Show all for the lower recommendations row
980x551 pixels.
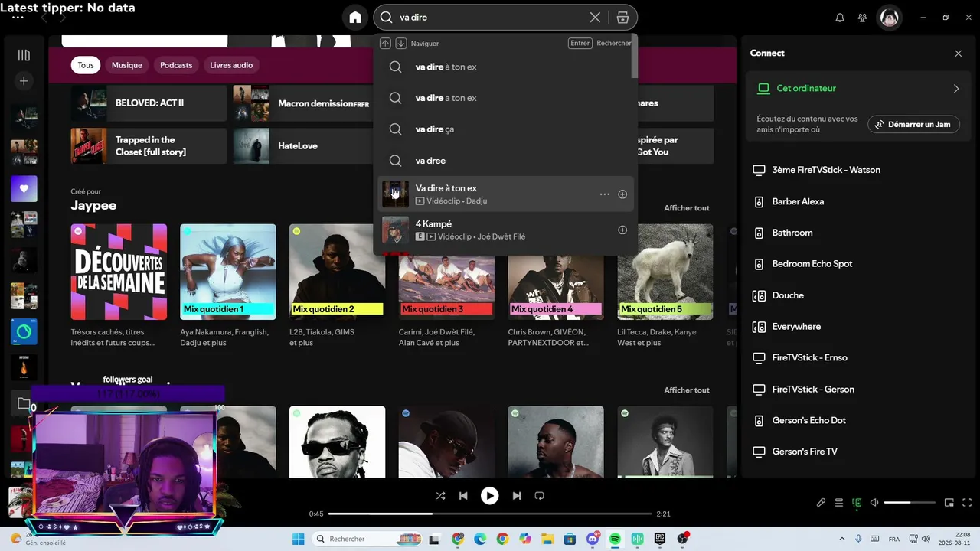pos(687,390)
